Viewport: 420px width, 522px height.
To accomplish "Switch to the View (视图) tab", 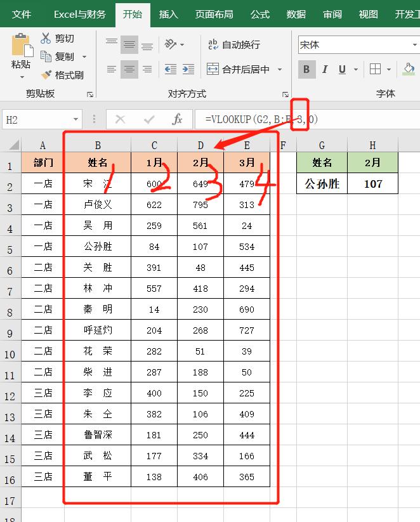I will click(x=369, y=15).
